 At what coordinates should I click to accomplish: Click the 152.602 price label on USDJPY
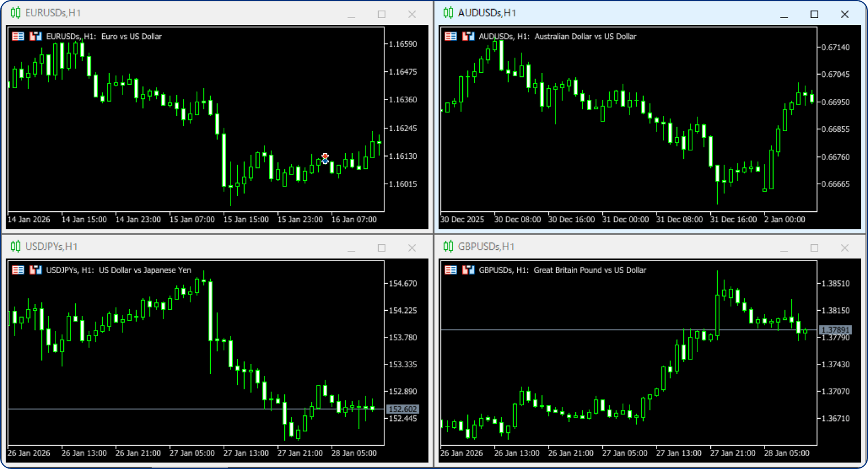pos(402,409)
